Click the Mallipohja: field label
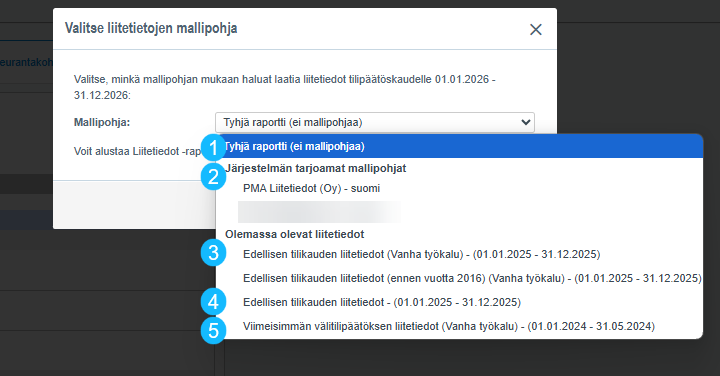 tap(102, 123)
